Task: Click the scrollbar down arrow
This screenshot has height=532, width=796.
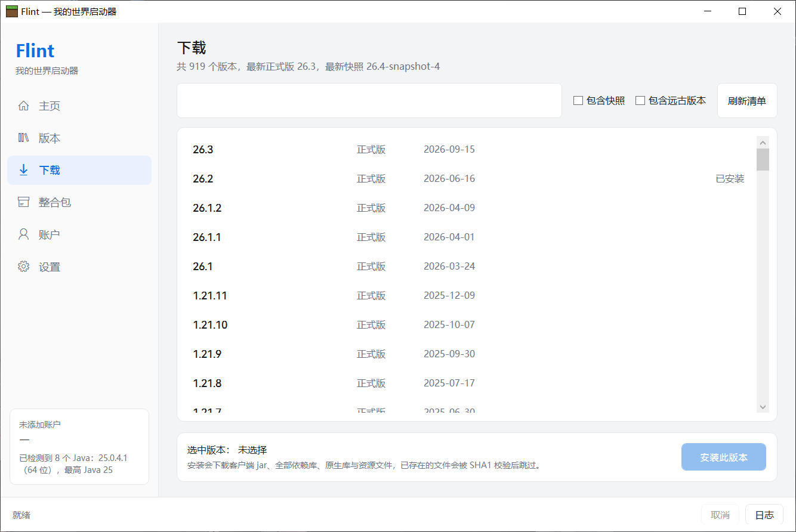Action: [763, 406]
